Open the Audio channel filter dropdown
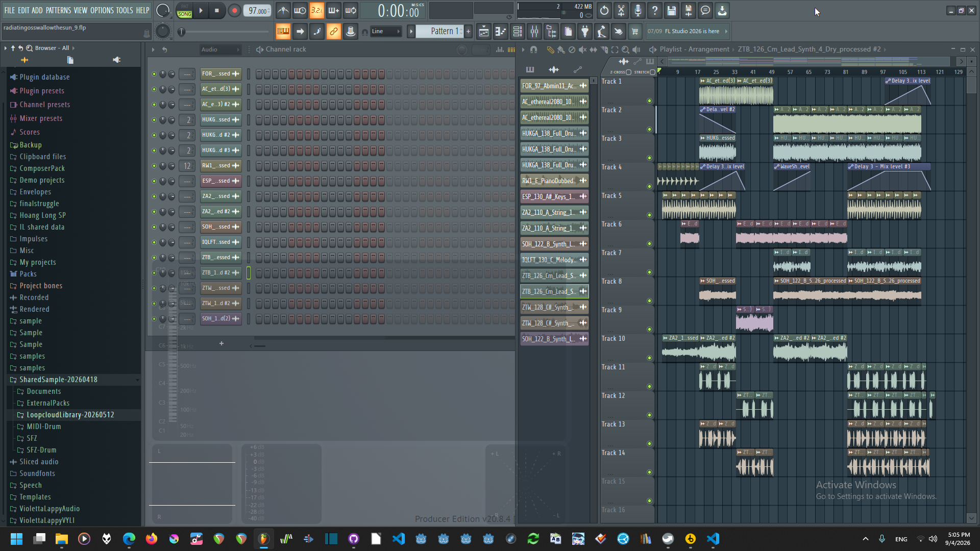The image size is (980, 551). point(220,49)
